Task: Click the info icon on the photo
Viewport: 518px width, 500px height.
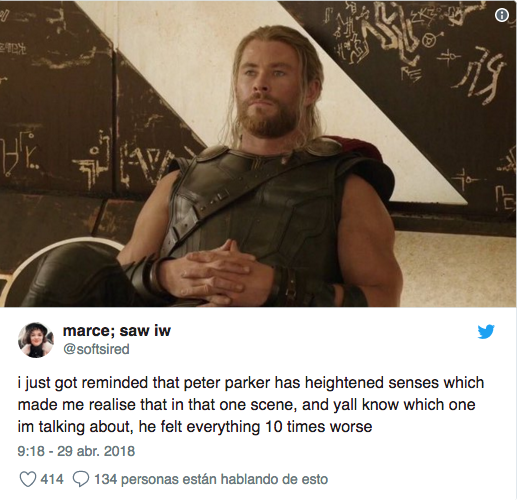Action: tap(501, 15)
